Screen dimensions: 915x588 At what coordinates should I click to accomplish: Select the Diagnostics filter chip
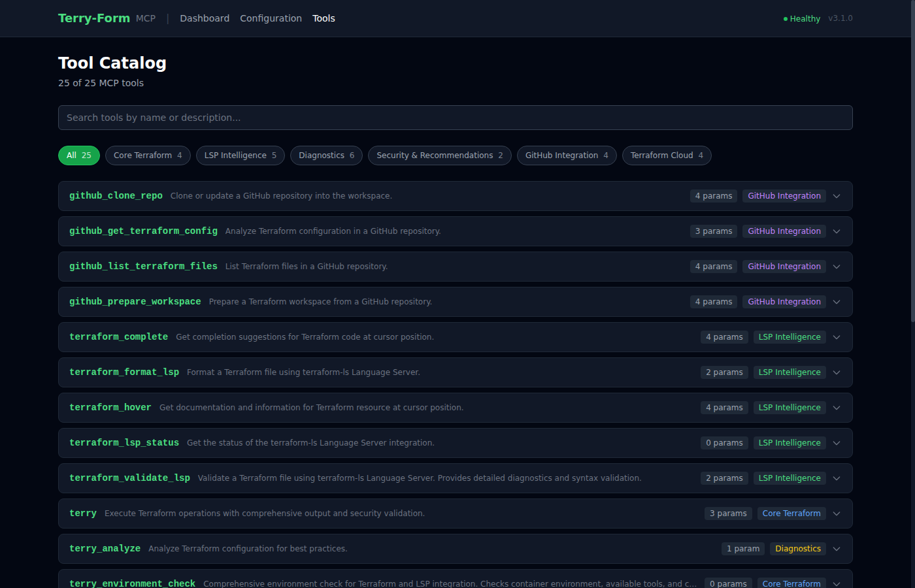coord(326,155)
